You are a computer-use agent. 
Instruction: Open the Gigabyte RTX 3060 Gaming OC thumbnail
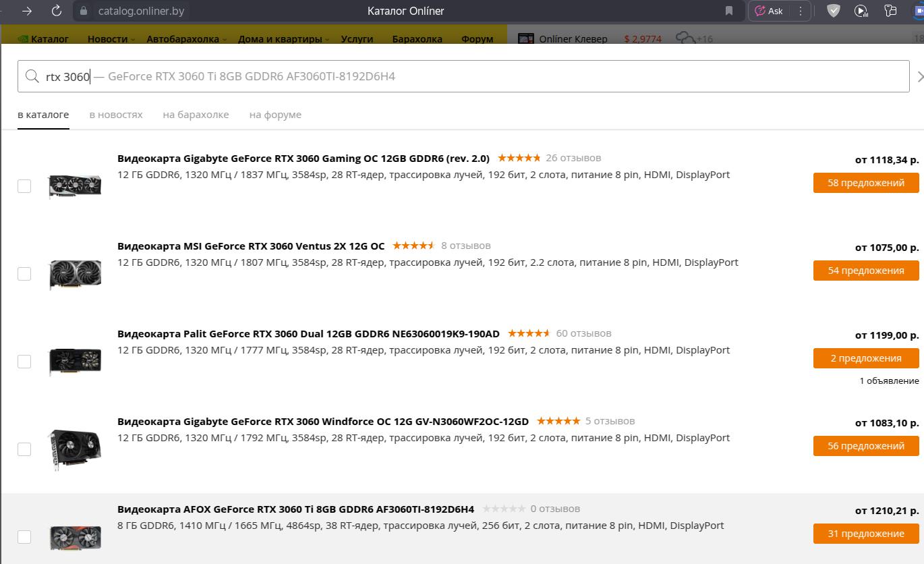75,186
